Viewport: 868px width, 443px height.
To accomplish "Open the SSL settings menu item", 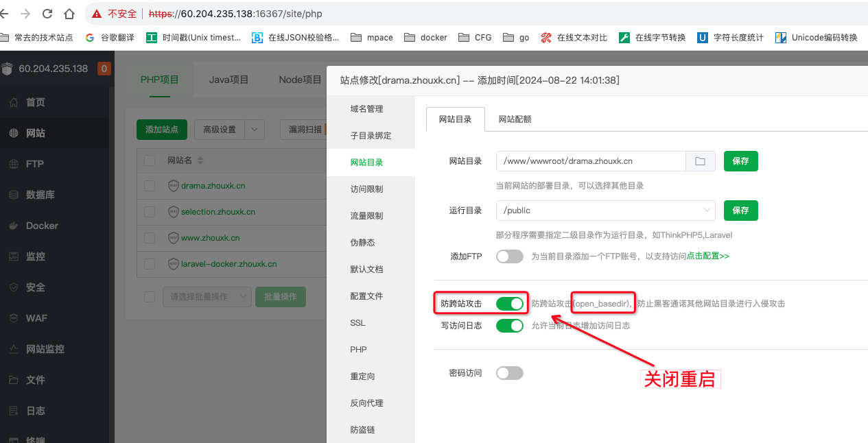I will coord(357,323).
